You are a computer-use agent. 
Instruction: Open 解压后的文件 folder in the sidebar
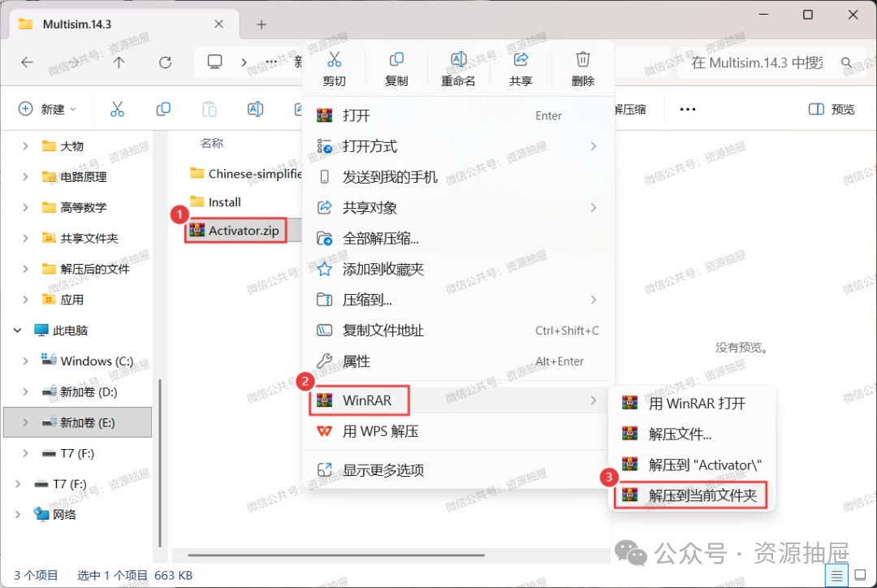pyautogui.click(x=86, y=269)
